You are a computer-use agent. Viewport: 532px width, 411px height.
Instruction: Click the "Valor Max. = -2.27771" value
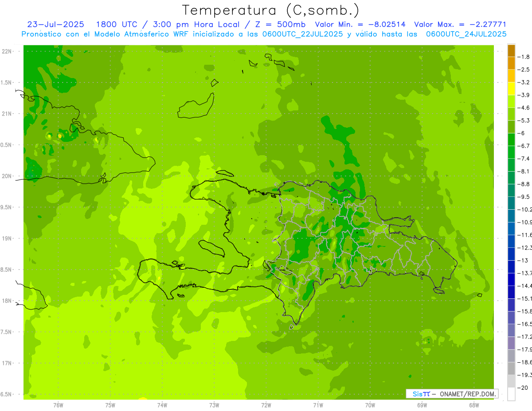click(460, 24)
